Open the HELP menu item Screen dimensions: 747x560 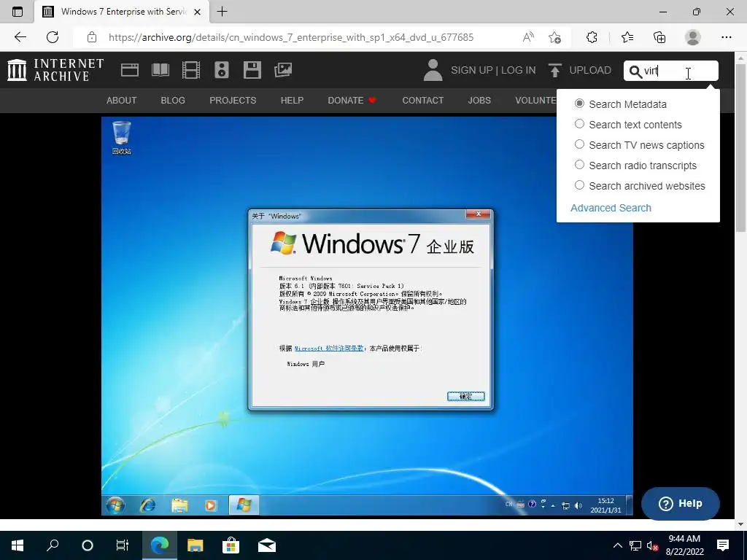click(292, 101)
